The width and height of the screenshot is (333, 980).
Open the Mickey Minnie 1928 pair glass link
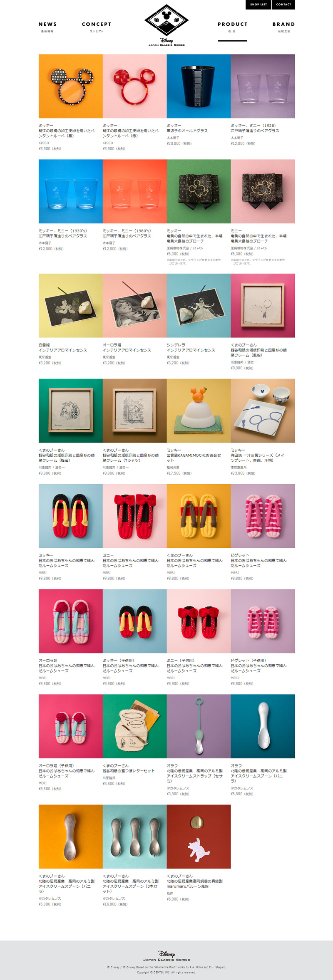(255, 128)
